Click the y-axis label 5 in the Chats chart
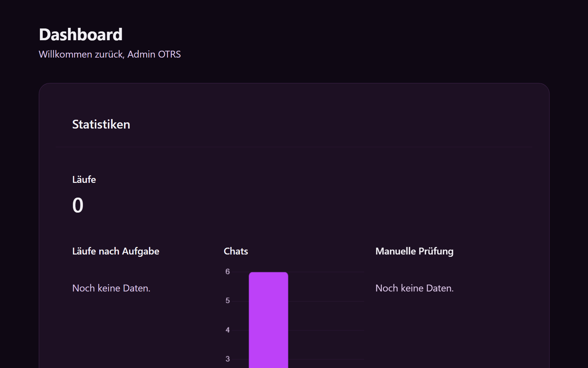Viewport: 588px width, 368px height. pos(228,301)
